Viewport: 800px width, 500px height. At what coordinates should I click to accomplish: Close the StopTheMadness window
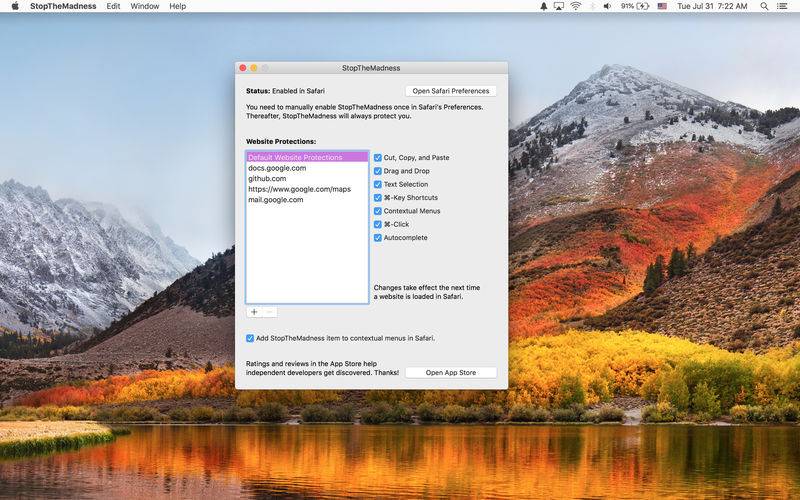243,68
